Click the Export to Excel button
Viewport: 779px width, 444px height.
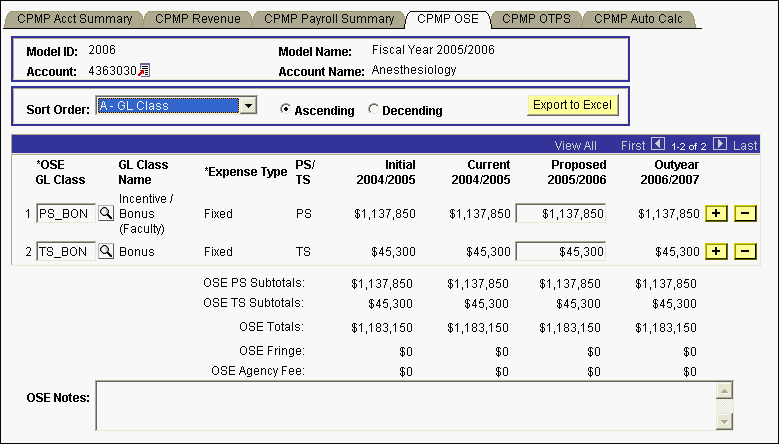pos(573,105)
